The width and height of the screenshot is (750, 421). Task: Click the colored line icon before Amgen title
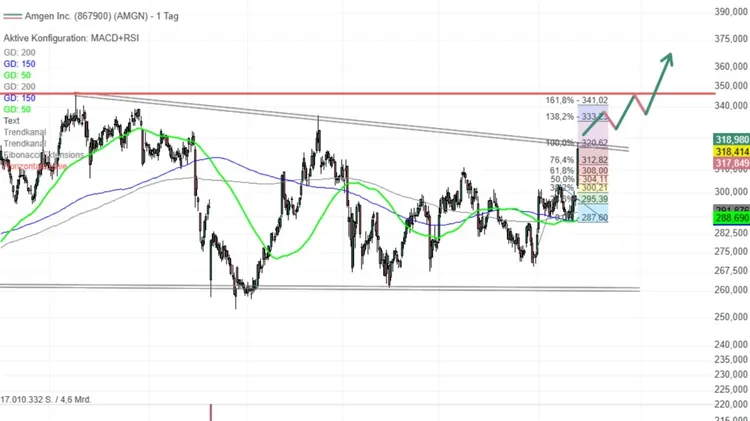pos(10,17)
